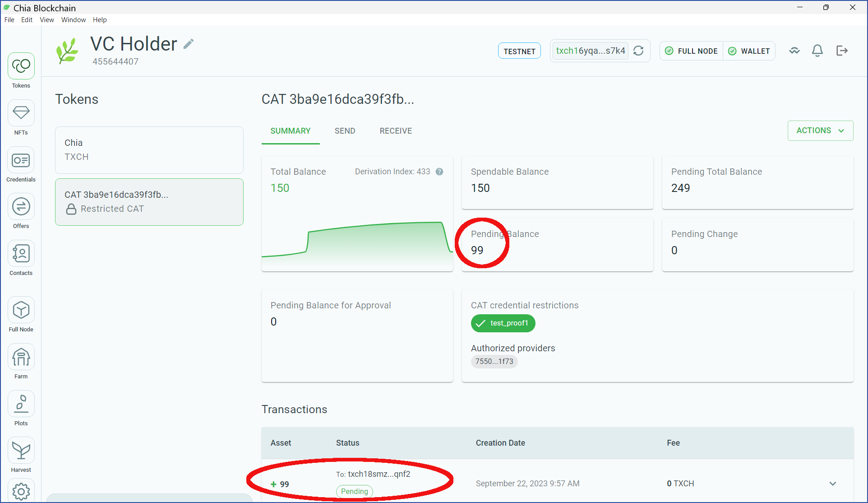868x503 pixels.
Task: Click the Creation Date column header
Action: pyautogui.click(x=500, y=443)
